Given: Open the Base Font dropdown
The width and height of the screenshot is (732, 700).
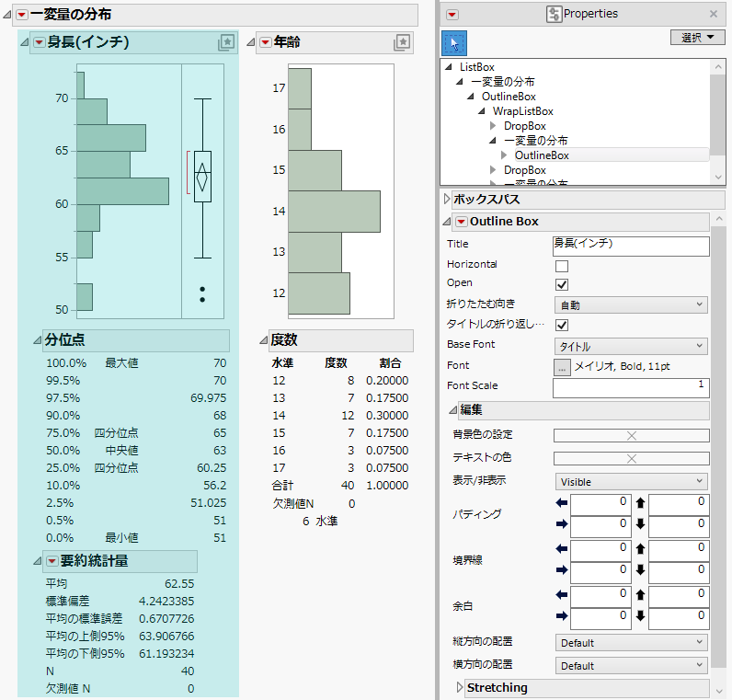Looking at the screenshot, I should click(630, 346).
